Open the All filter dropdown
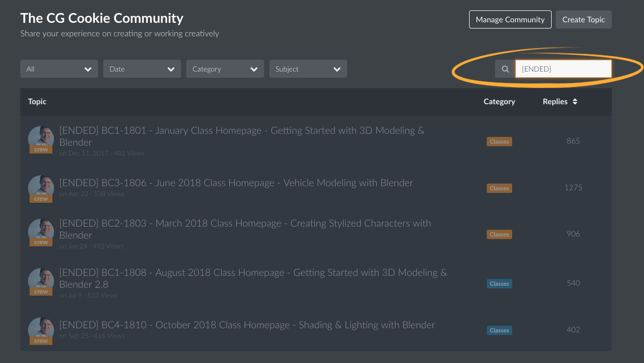Screen dimensions: 644x363 (x=59, y=68)
